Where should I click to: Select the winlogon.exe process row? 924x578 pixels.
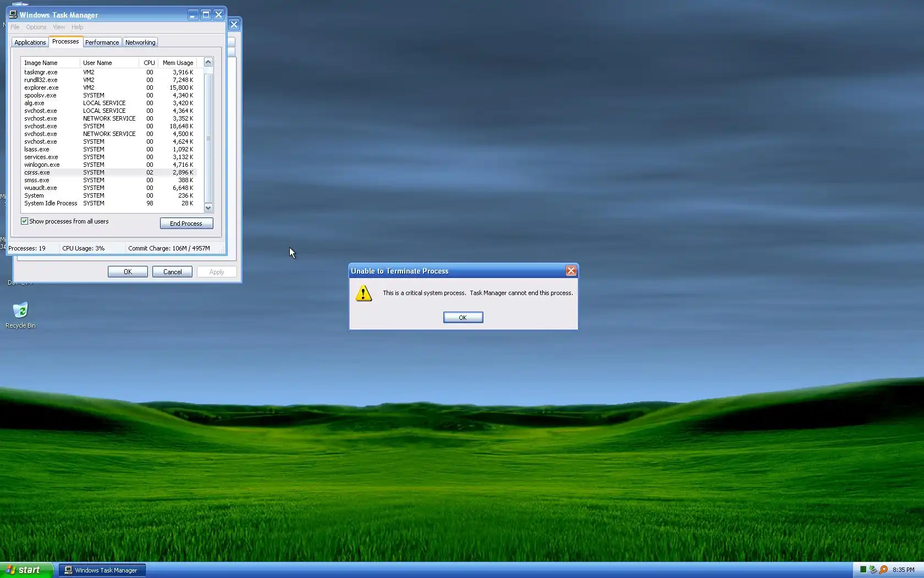(109, 165)
